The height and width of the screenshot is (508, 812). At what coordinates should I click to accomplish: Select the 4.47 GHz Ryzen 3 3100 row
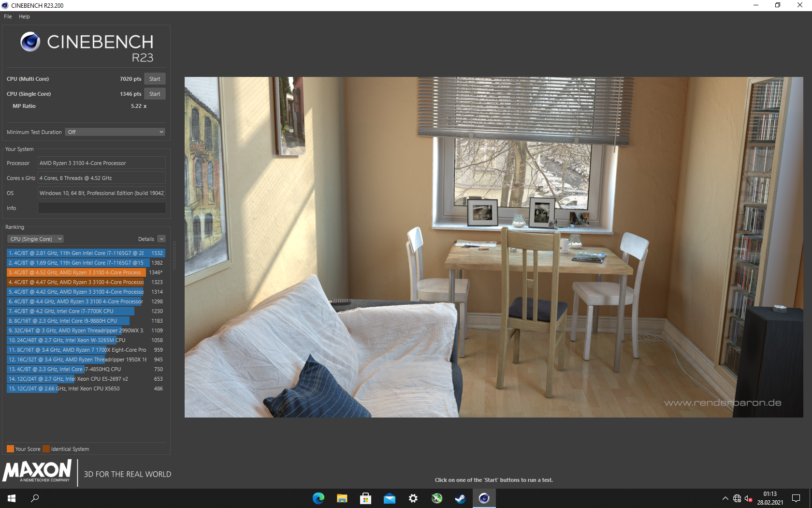point(86,282)
